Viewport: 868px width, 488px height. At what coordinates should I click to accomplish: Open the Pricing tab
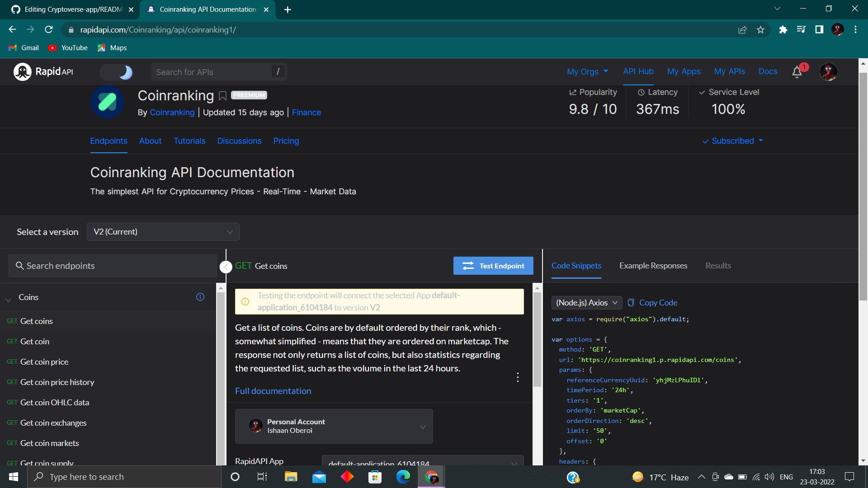pos(286,141)
